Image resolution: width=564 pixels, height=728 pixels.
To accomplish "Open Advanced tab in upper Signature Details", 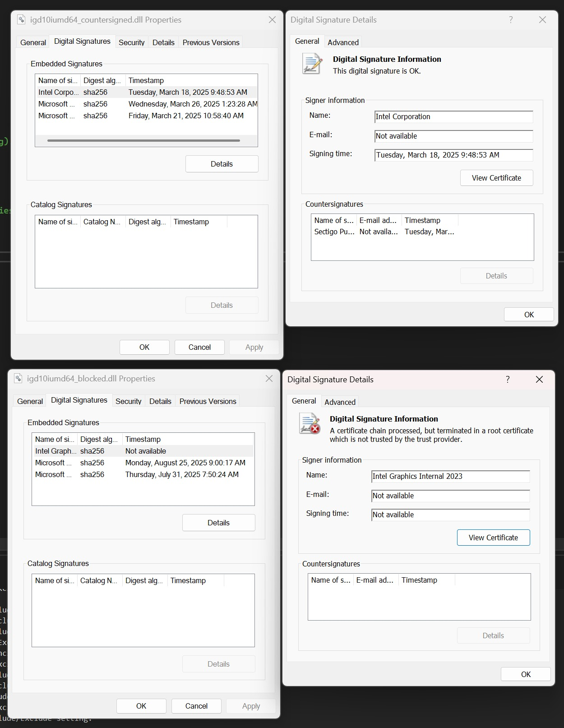I will 343,42.
